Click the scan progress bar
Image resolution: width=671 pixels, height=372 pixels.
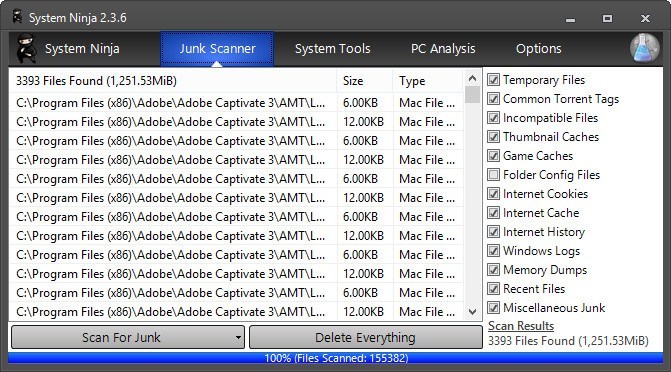point(336,358)
